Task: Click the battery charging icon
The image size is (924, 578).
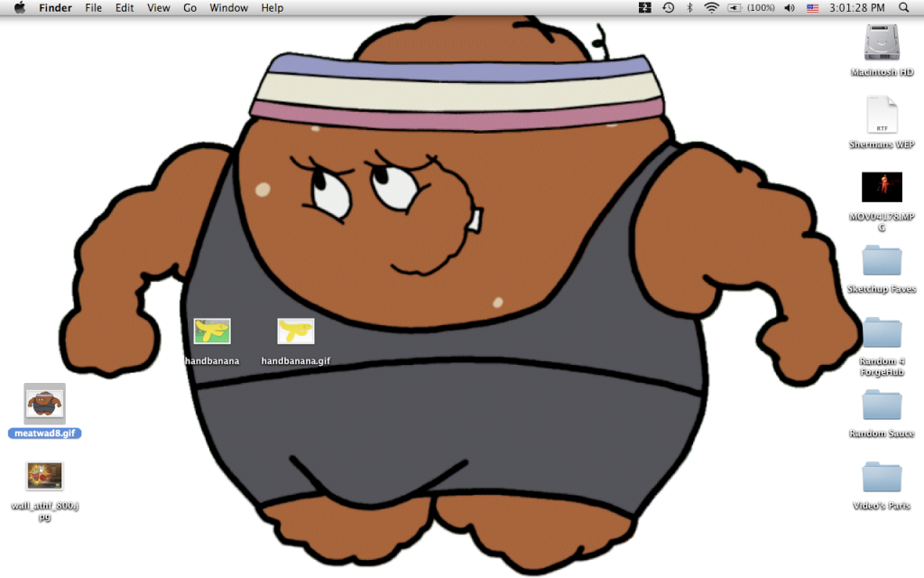Action: (735, 7)
